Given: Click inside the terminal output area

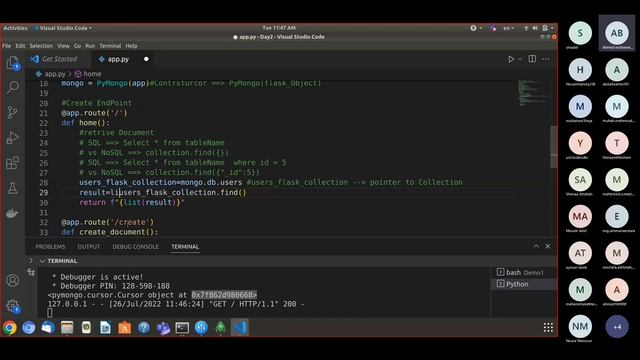Looking at the screenshot, I should pos(265,294).
